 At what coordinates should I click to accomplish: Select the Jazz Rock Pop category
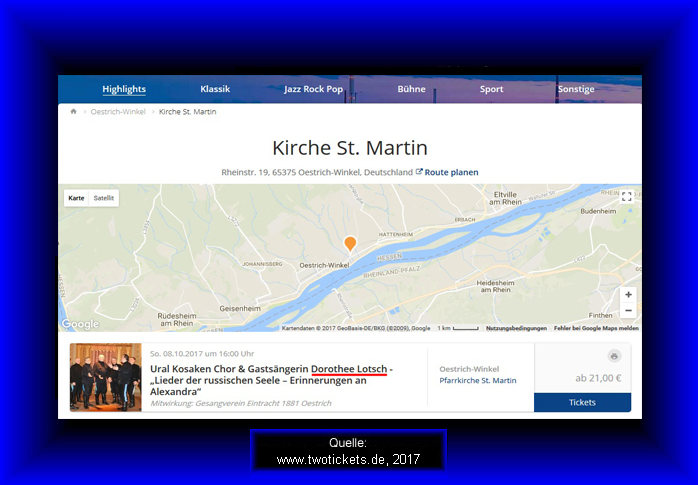point(313,89)
